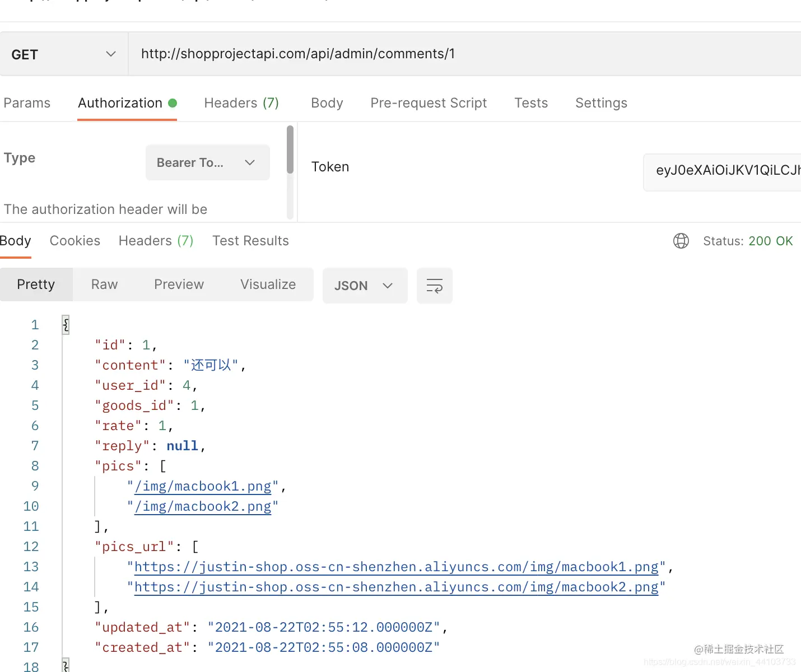Click the "user_id" key on line 4
Viewport: 801px width, 672px height.
tap(131, 385)
